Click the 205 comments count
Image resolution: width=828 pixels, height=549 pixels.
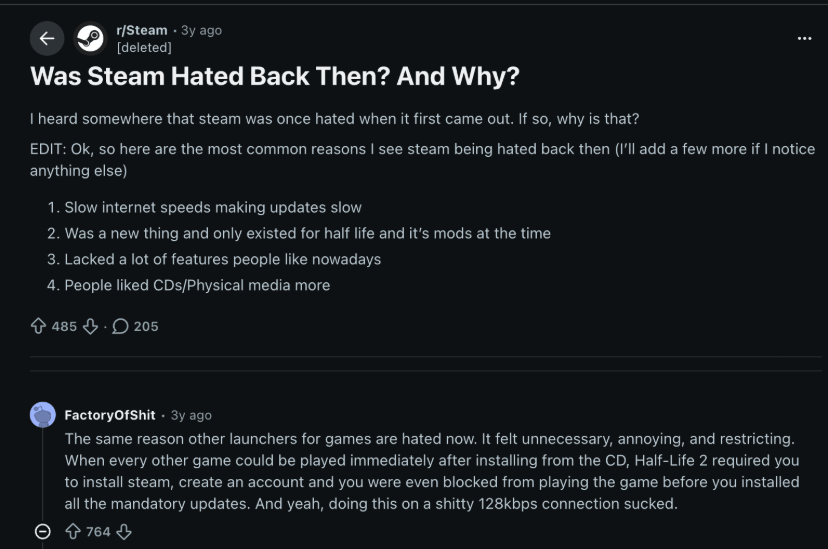146,327
